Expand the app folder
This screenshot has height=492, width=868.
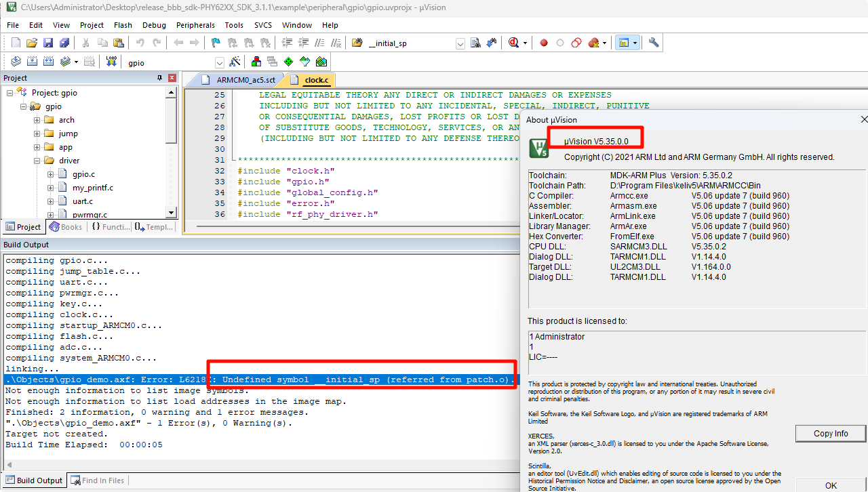[37, 147]
